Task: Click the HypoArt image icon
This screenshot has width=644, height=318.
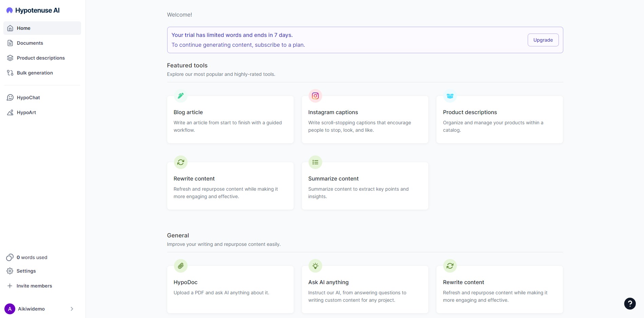Action: (x=10, y=112)
